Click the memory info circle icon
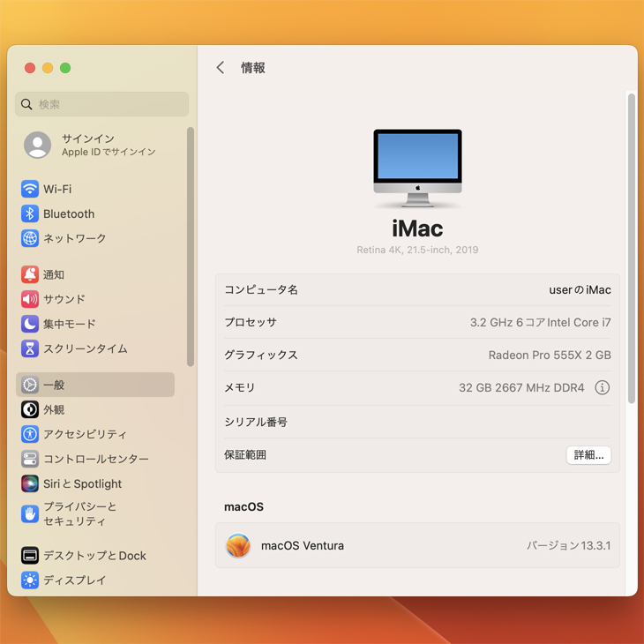The image size is (644, 644). pyautogui.click(x=603, y=387)
